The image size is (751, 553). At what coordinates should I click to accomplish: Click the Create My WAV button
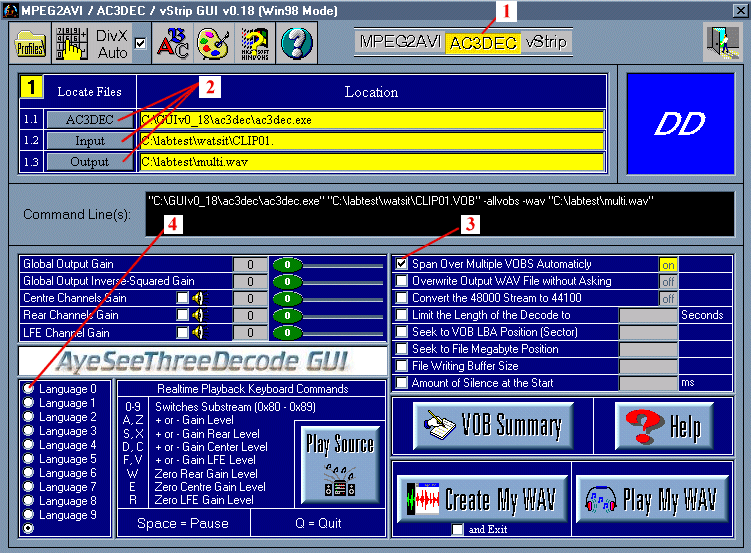[x=482, y=498]
